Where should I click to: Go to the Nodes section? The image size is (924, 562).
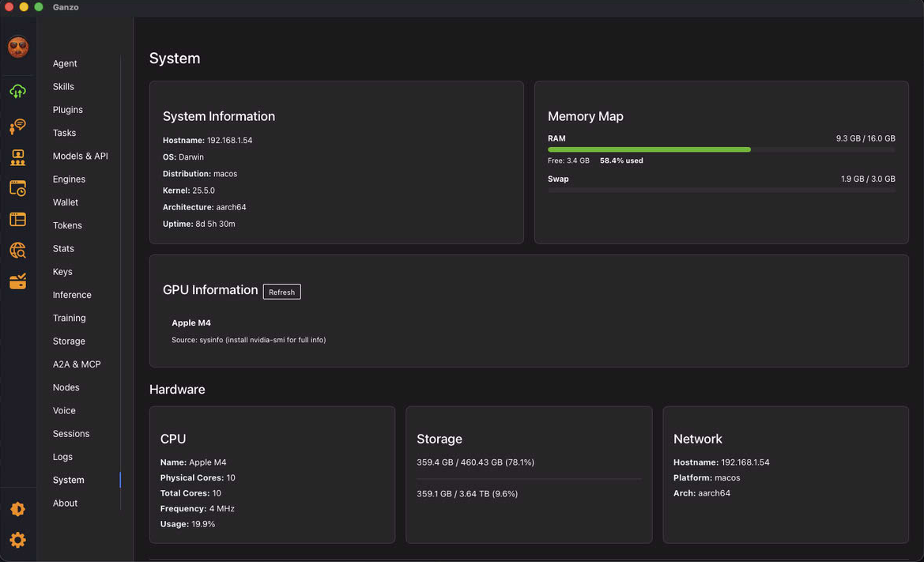(66, 387)
